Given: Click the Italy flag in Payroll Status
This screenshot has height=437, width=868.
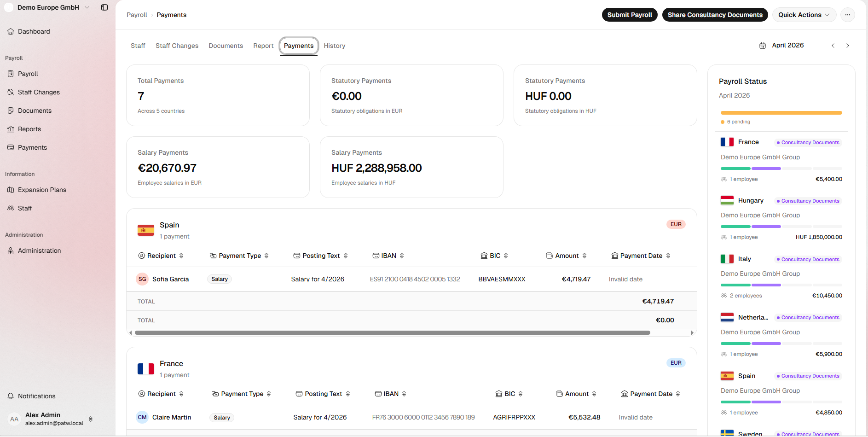Looking at the screenshot, I should click(727, 259).
